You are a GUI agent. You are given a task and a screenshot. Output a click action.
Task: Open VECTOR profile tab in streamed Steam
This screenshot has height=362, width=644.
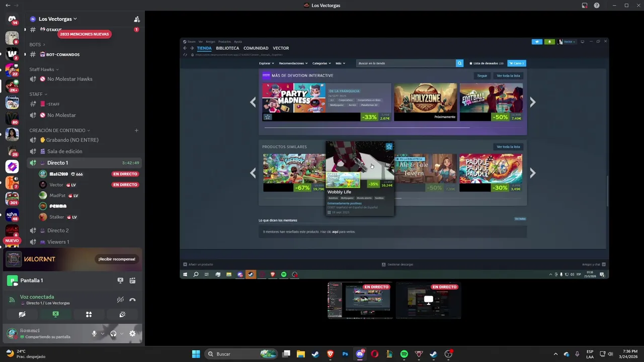(x=281, y=48)
